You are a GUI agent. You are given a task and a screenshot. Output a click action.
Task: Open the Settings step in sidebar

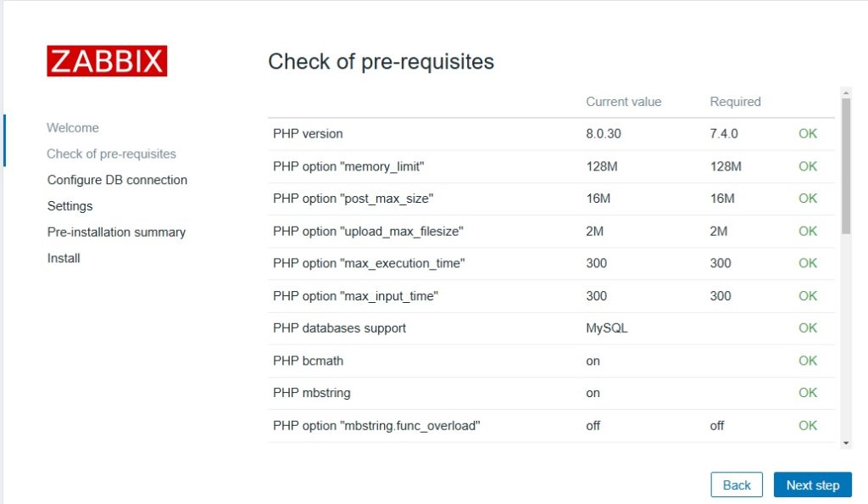[x=70, y=206]
